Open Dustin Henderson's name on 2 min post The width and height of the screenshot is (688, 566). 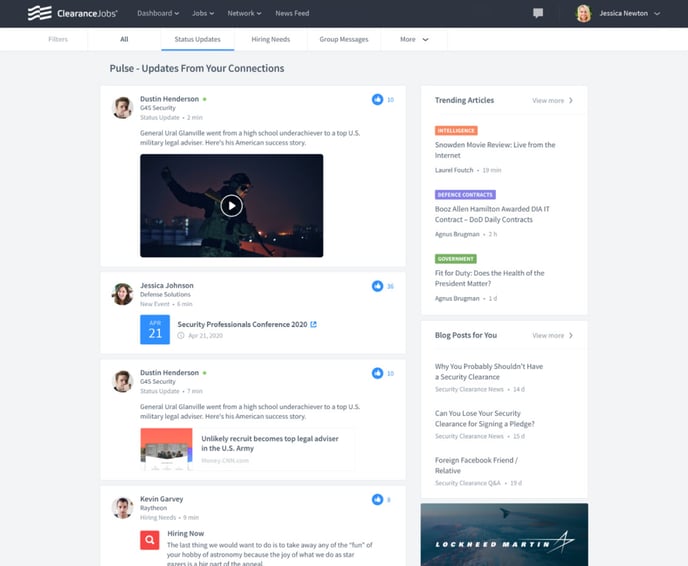tap(169, 99)
